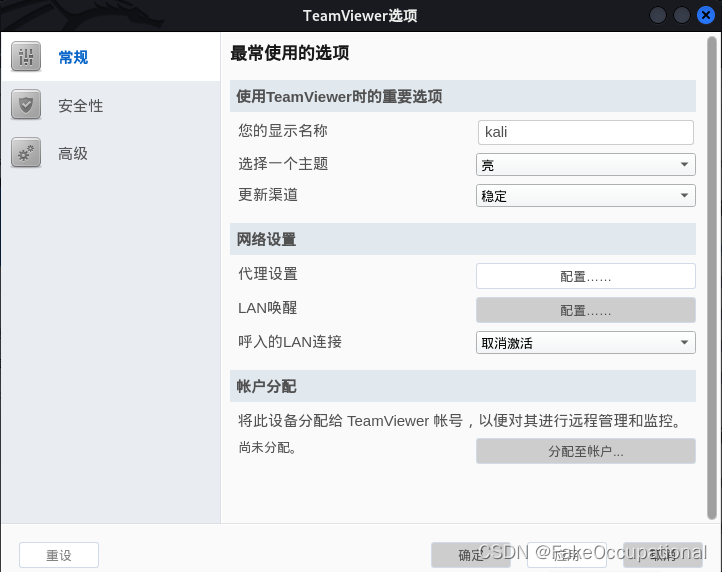Click the LAN唤醒 label
Image resolution: width=722 pixels, height=572 pixels.
pos(268,308)
